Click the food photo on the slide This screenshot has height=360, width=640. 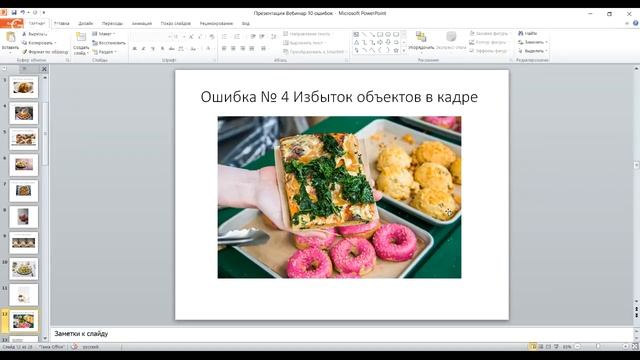point(339,197)
